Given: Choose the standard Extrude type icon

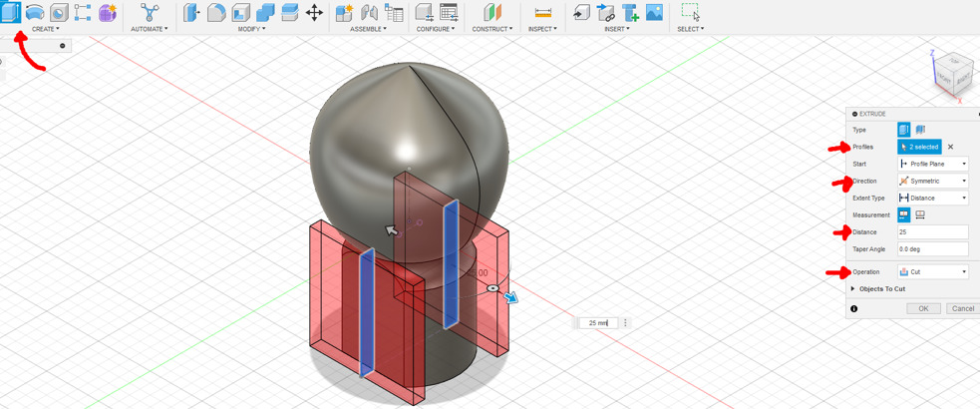Looking at the screenshot, I should pyautogui.click(x=904, y=130).
